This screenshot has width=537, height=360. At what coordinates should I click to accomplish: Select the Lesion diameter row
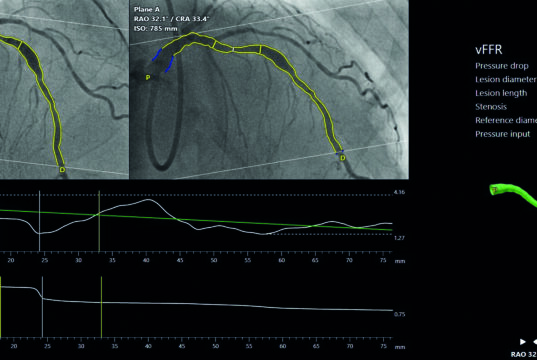pyautogui.click(x=506, y=79)
